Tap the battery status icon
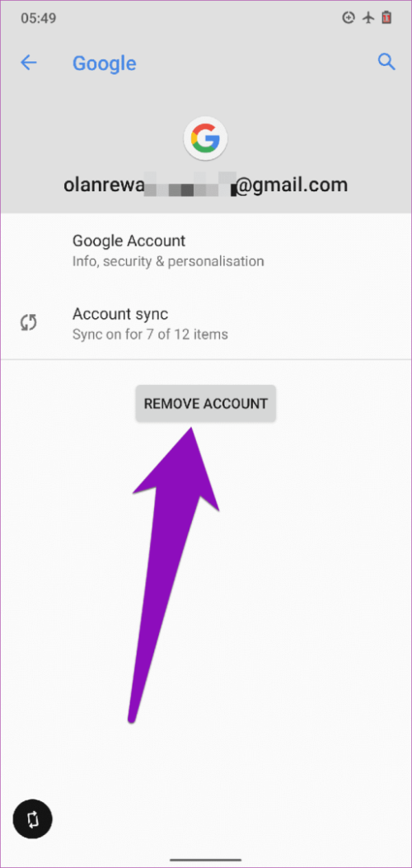This screenshot has width=412, height=868. coord(386,17)
